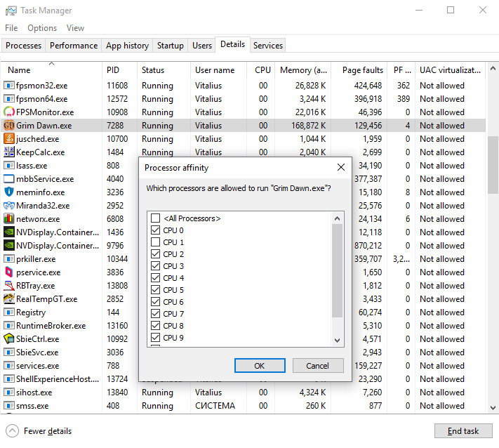
Task: Click the lsass.exe process icon
Action: 9,166
